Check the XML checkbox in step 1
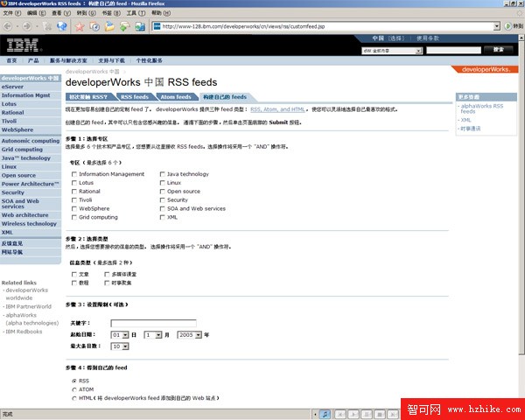 pos(162,217)
